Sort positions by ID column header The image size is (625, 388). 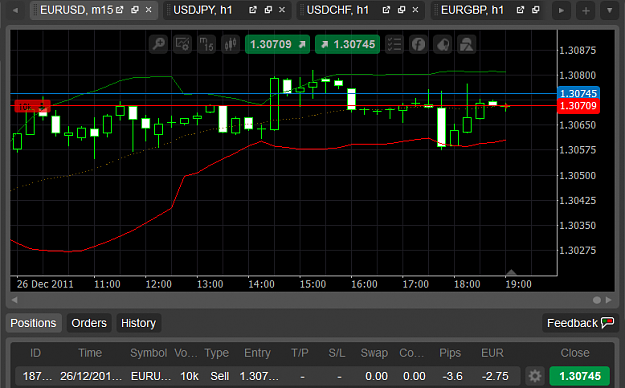click(x=35, y=353)
